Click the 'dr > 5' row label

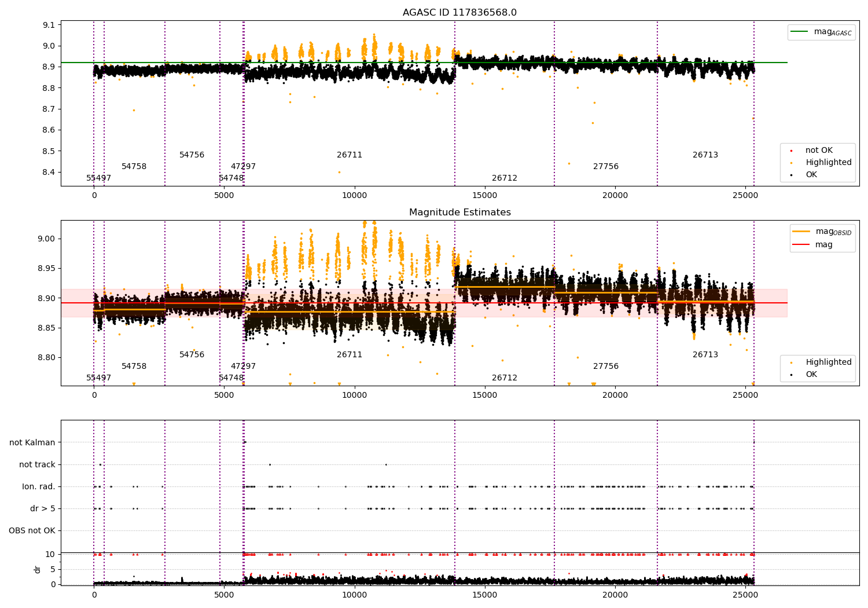43,509
